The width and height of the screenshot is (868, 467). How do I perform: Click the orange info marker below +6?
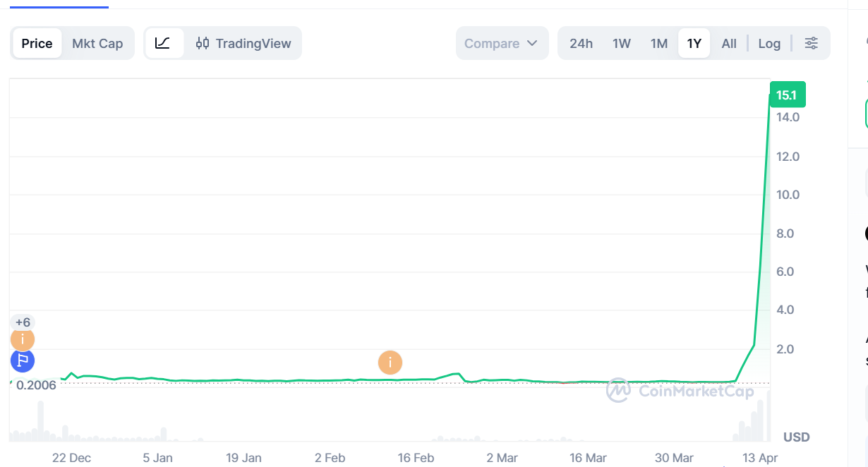tap(23, 340)
